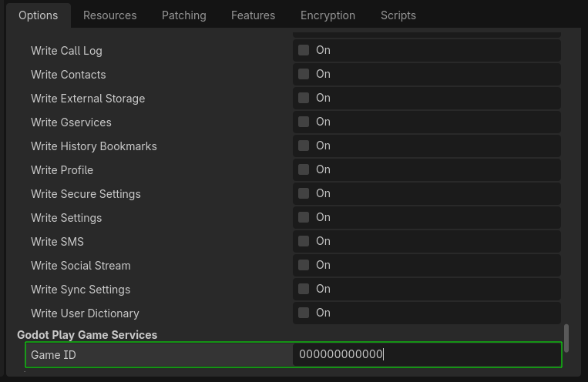Switch to the Features tab

253,15
